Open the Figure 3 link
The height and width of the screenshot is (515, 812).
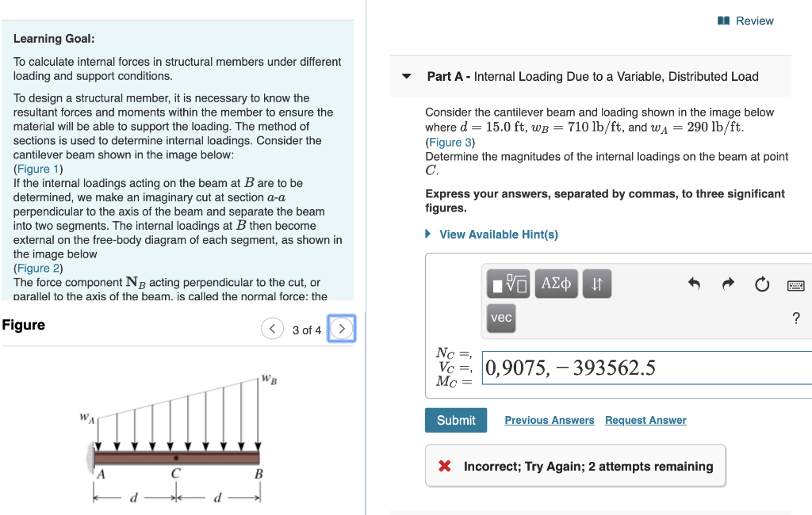(x=450, y=143)
